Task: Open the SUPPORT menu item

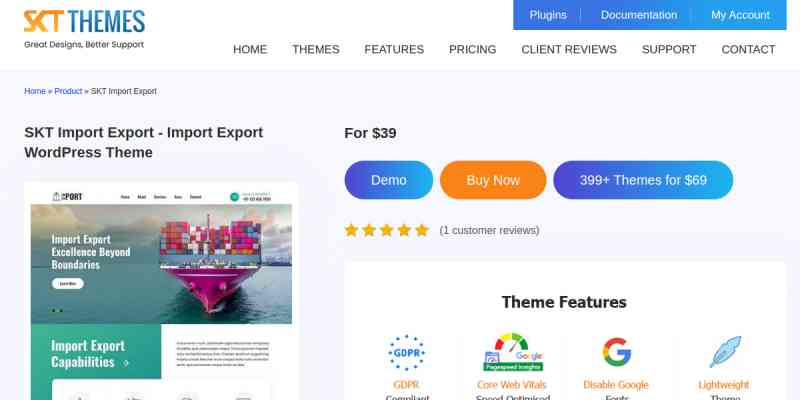Action: tap(669, 49)
